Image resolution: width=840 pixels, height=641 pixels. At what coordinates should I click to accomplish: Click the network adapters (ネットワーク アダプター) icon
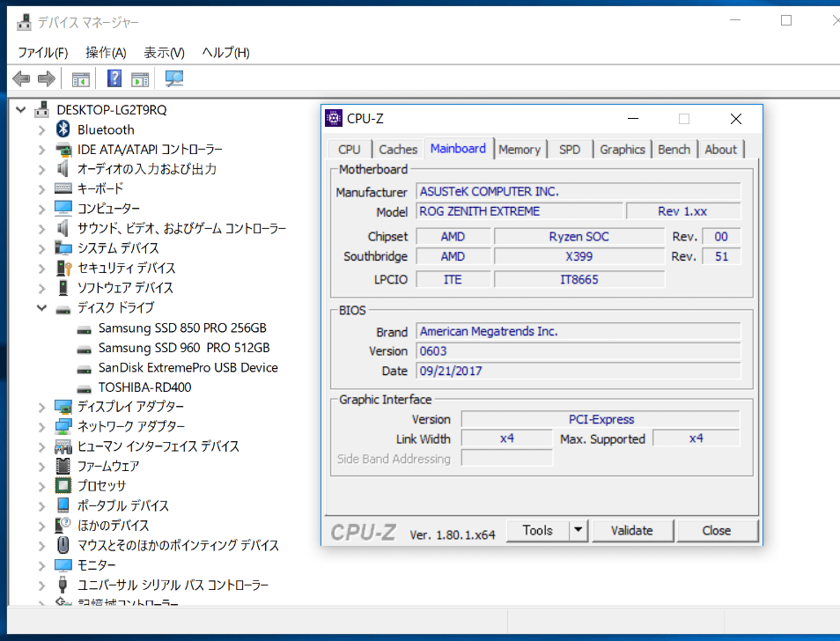63,427
